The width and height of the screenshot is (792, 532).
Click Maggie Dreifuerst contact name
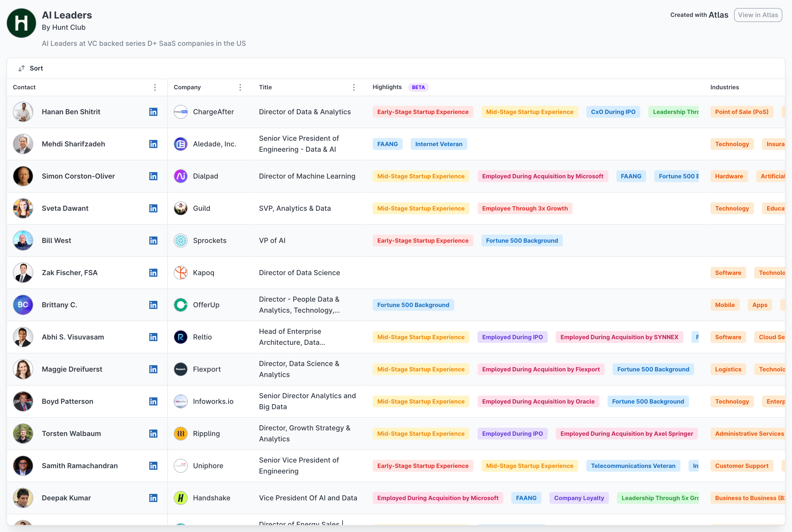coord(72,369)
